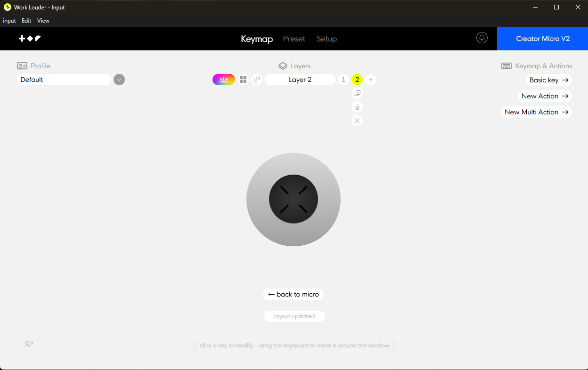Image resolution: width=588 pixels, height=370 pixels.
Task: Switch to the Preset tab
Action: click(294, 39)
